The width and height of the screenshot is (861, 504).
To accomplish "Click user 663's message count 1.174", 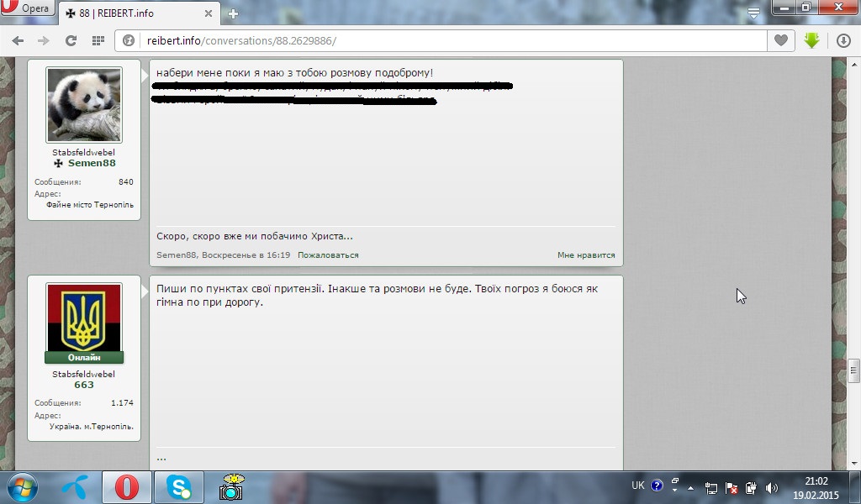I will pyautogui.click(x=122, y=403).
